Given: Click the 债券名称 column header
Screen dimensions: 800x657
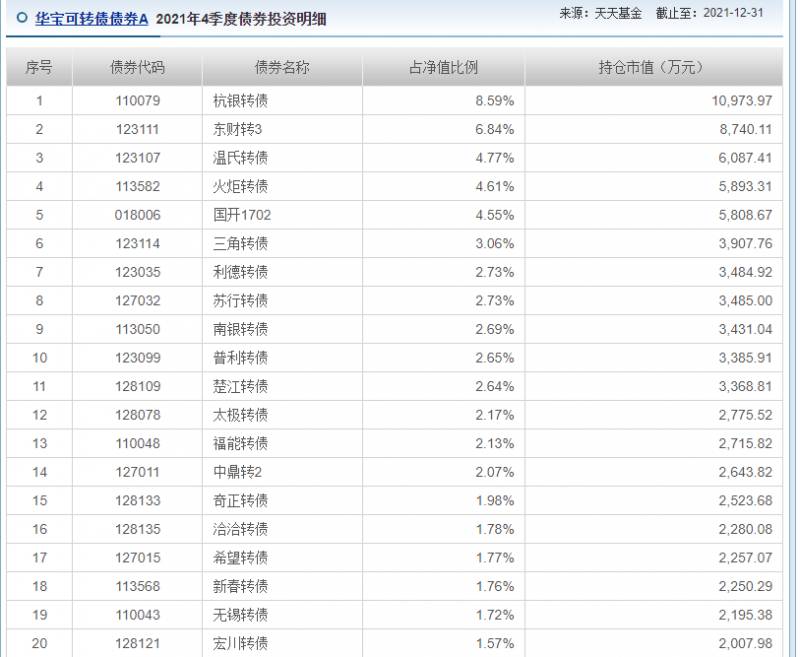Looking at the screenshot, I should coord(282,67).
